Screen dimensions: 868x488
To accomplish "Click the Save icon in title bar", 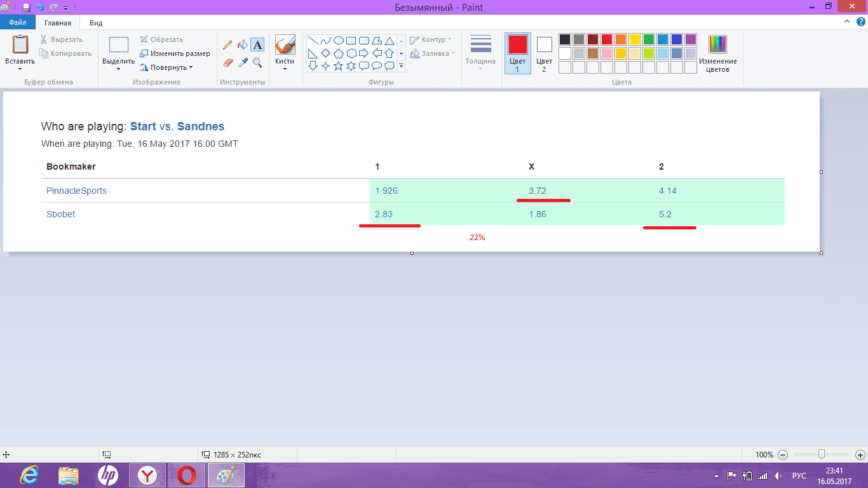I will tap(26, 7).
